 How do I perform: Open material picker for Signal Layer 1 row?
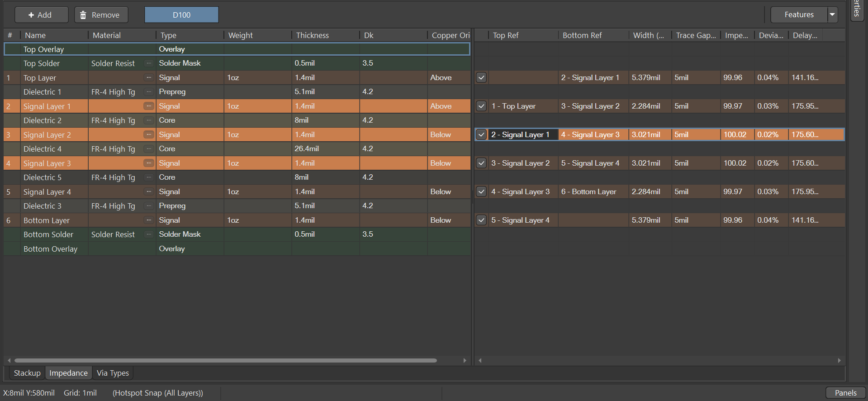[149, 106]
